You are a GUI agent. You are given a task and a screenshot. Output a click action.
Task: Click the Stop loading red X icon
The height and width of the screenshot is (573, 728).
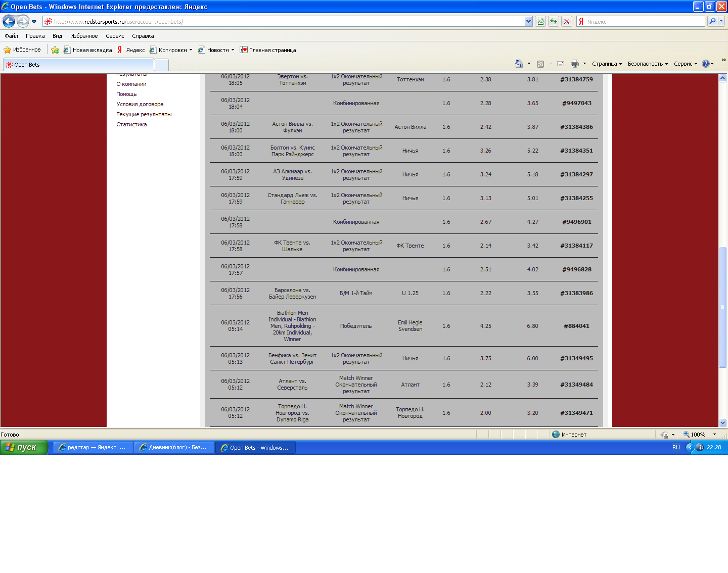point(567,21)
